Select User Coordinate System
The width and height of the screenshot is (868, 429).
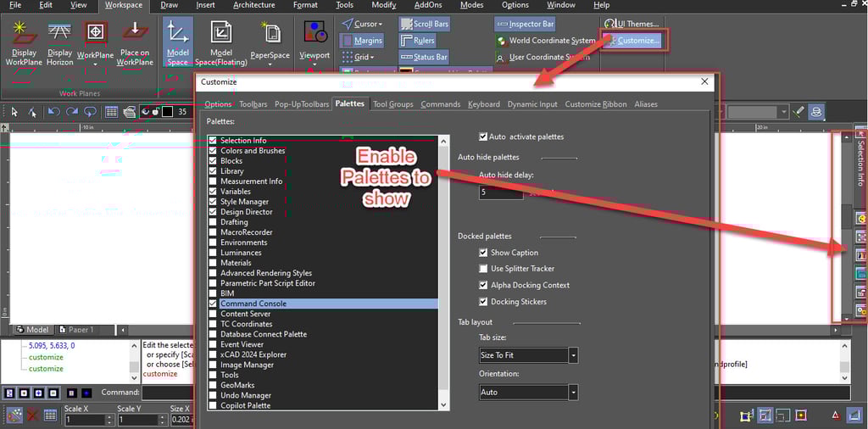(x=542, y=57)
